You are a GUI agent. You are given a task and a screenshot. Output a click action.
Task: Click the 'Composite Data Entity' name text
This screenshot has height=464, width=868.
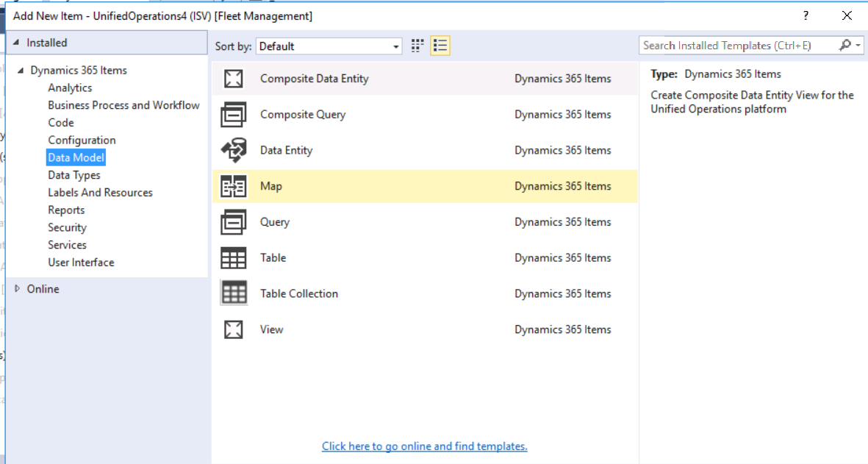pos(315,79)
